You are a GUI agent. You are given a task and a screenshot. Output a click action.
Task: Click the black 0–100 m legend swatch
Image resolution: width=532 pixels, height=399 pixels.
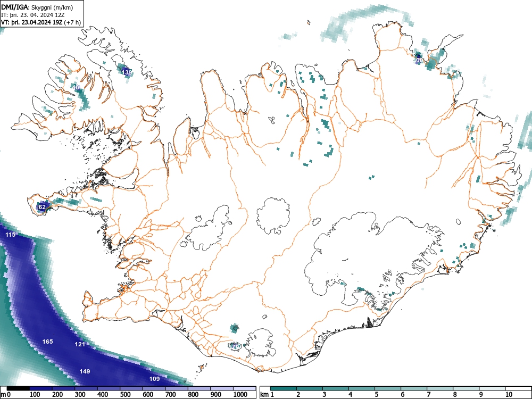(18, 388)
